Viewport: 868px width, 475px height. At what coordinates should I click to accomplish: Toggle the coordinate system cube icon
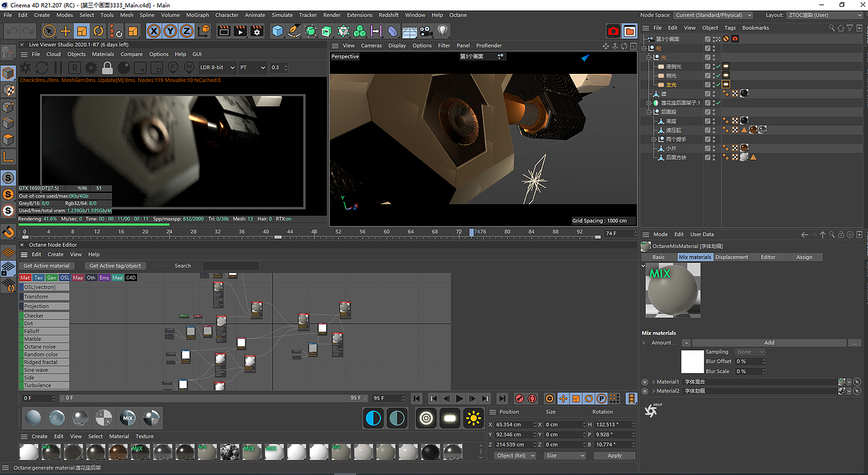click(203, 30)
